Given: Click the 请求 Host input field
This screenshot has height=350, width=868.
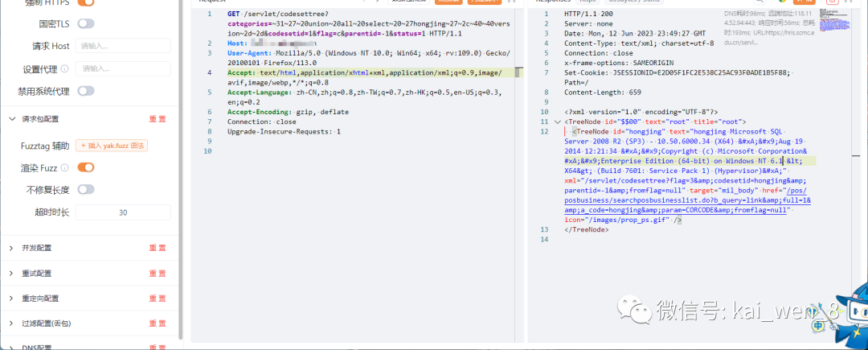Looking at the screenshot, I should 123,46.
